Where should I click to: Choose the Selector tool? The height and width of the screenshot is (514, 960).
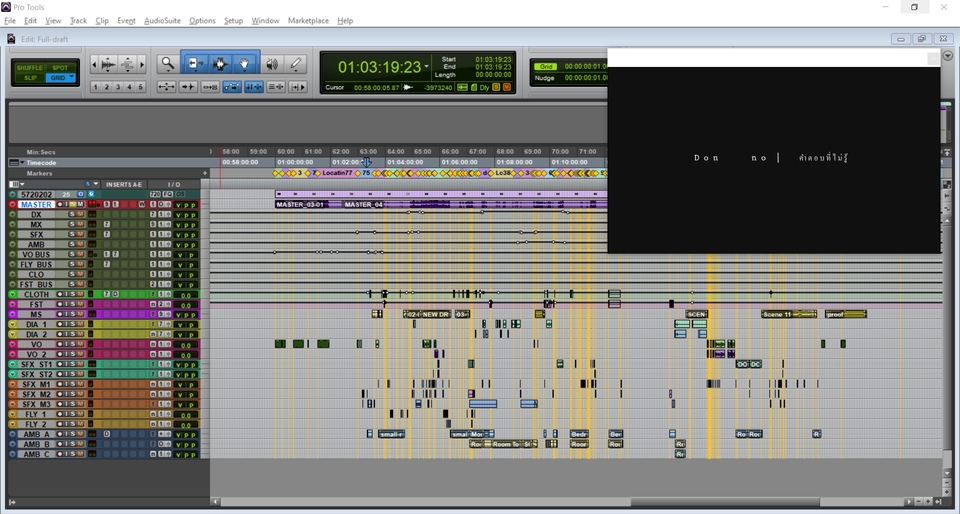220,64
